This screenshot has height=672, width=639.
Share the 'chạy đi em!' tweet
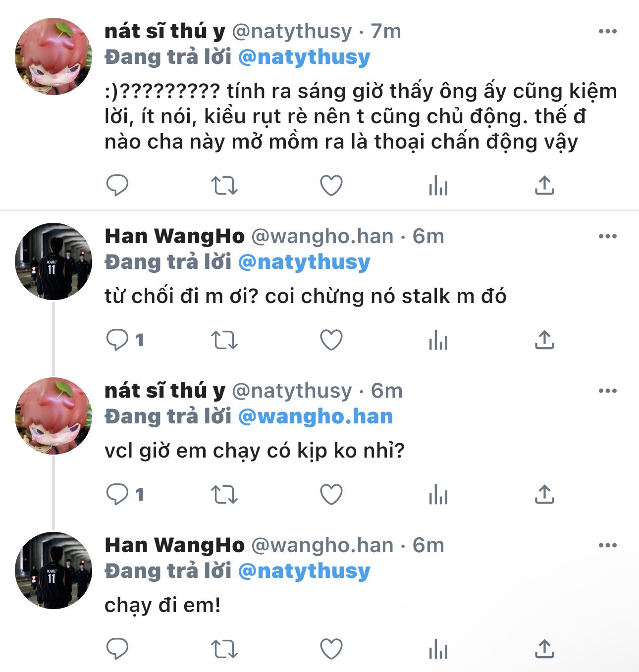(544, 649)
